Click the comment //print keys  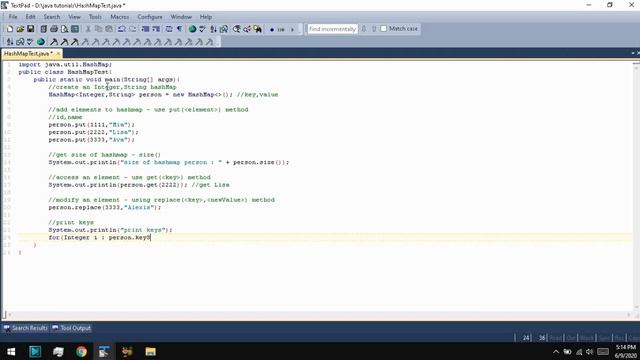pyautogui.click(x=71, y=222)
